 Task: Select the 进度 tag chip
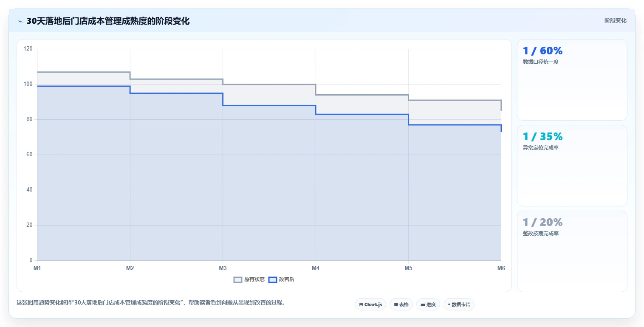pyautogui.click(x=428, y=304)
